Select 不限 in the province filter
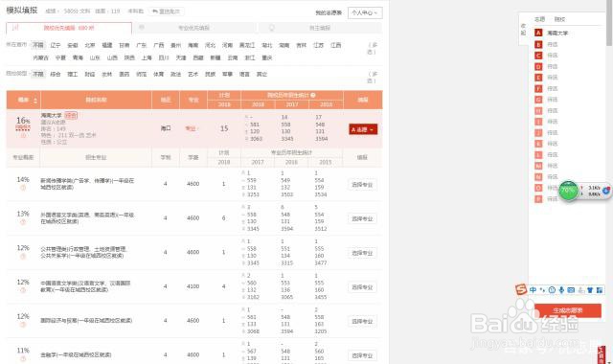 (x=38, y=45)
